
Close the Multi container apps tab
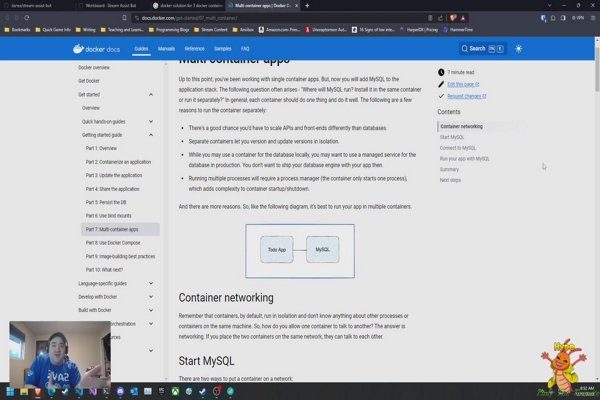(296, 5)
